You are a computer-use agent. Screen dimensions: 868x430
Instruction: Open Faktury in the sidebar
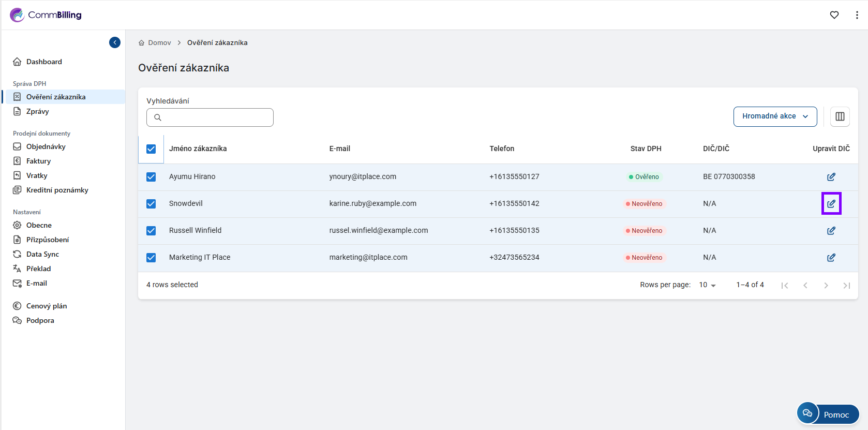click(x=38, y=161)
